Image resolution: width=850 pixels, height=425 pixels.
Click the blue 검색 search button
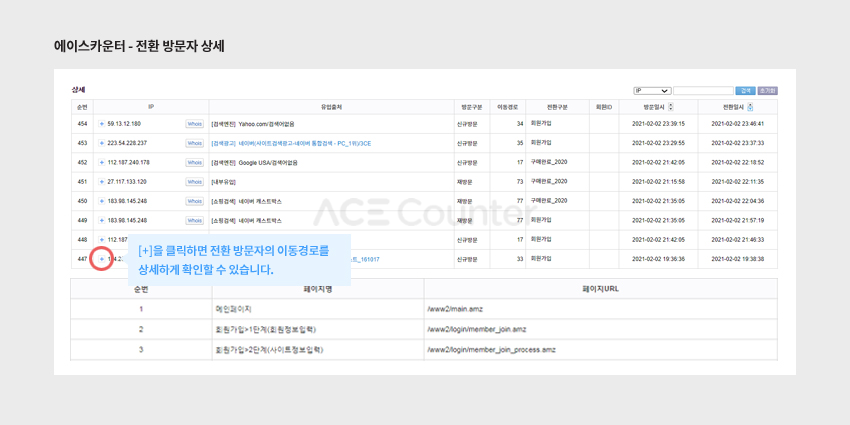tap(745, 91)
